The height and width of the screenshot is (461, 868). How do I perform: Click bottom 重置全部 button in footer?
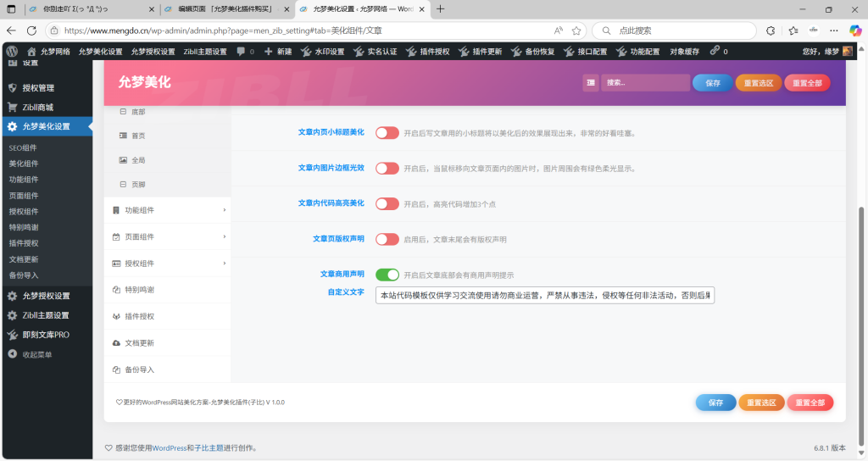(810, 403)
